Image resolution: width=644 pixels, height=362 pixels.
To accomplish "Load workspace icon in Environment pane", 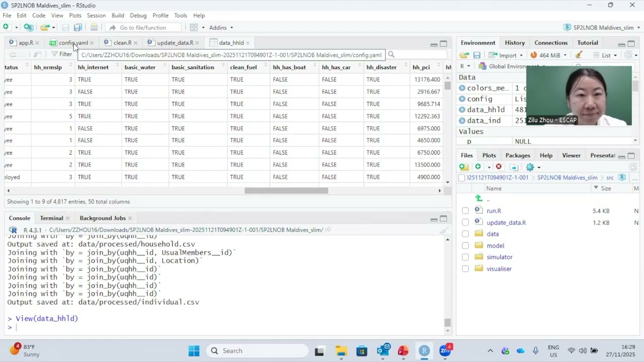I will pyautogui.click(x=464, y=55).
